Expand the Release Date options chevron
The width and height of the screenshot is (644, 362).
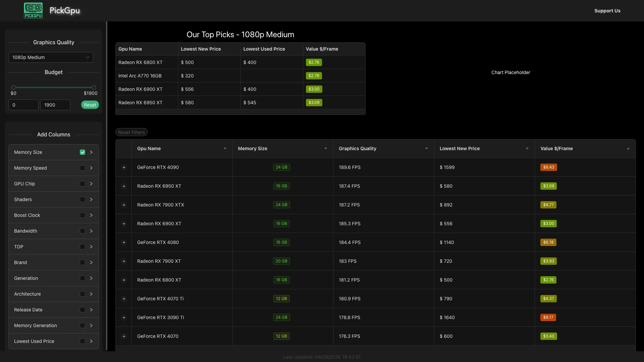(91, 310)
